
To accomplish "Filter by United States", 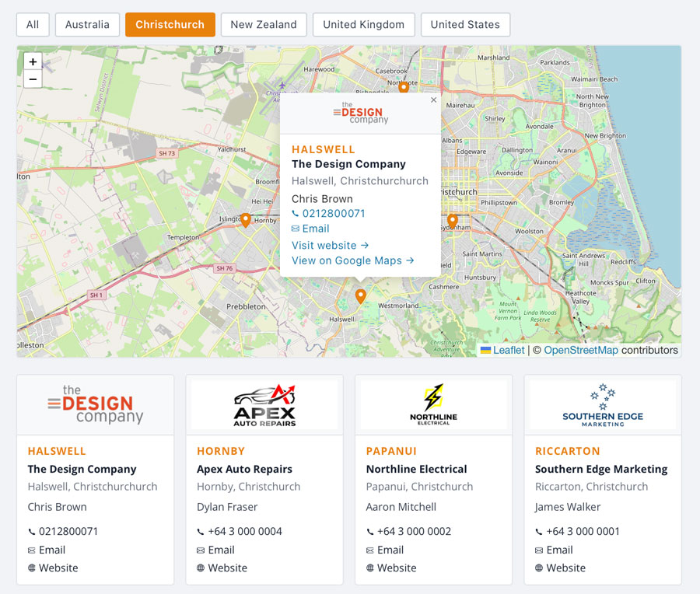I will [465, 25].
